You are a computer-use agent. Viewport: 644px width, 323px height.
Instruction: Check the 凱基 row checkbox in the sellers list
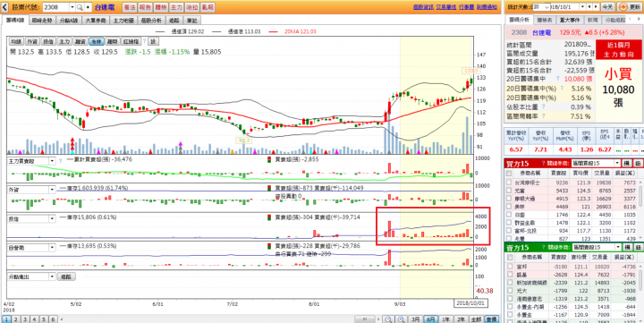tap(509, 275)
